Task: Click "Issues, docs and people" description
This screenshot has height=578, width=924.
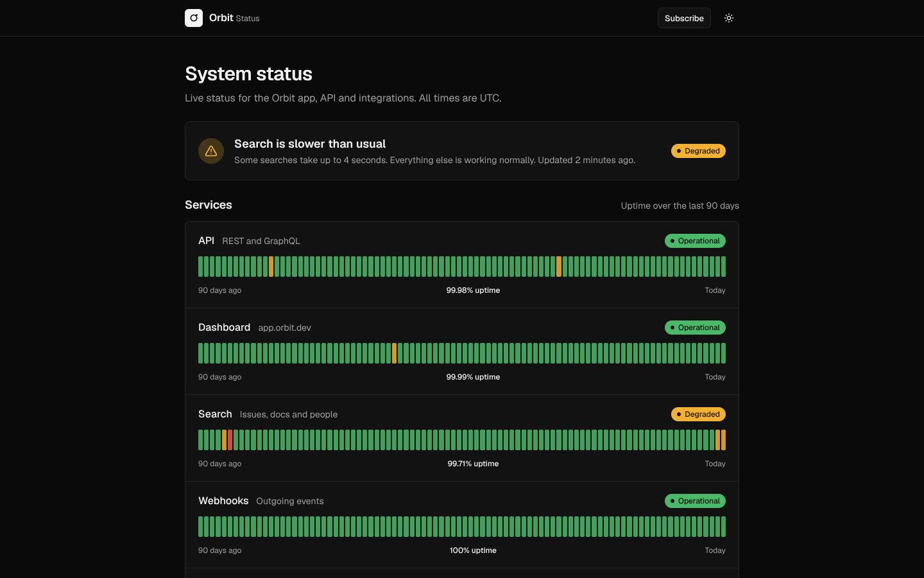Action: [289, 414]
